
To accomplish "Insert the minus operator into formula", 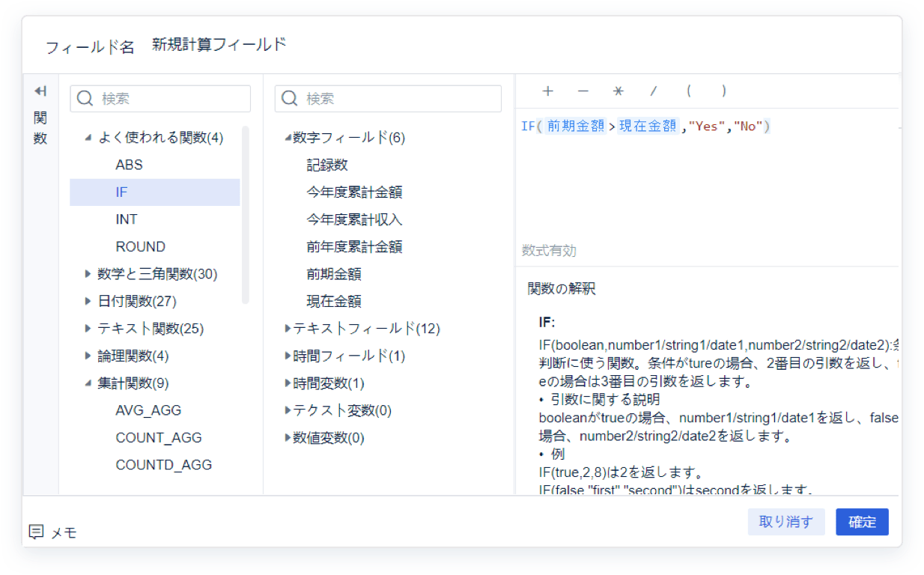I will pyautogui.click(x=583, y=91).
